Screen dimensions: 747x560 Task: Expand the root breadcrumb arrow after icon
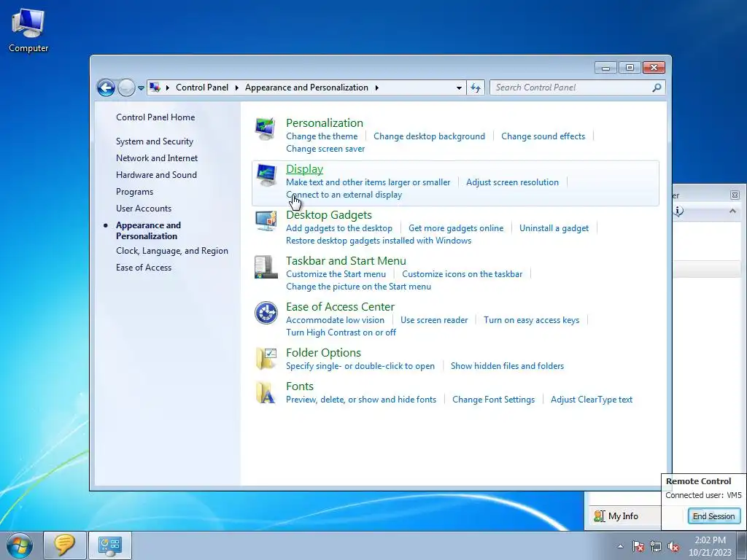167,87
